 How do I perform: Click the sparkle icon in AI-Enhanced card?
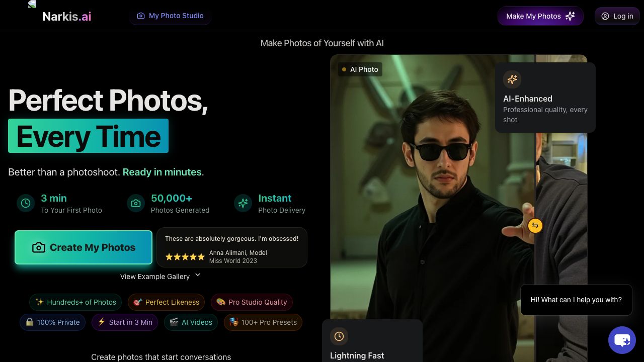(x=512, y=79)
